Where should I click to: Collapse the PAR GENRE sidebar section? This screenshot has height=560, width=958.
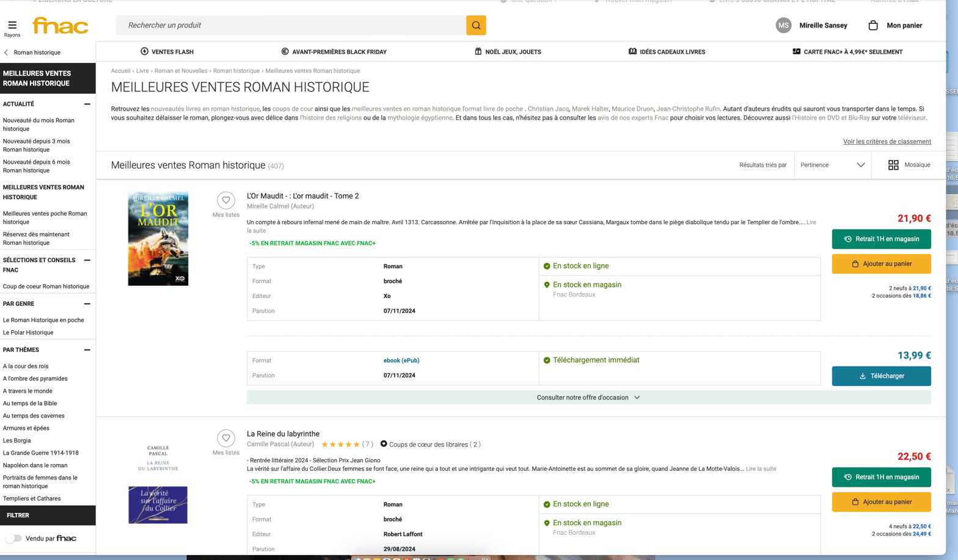[x=87, y=304]
